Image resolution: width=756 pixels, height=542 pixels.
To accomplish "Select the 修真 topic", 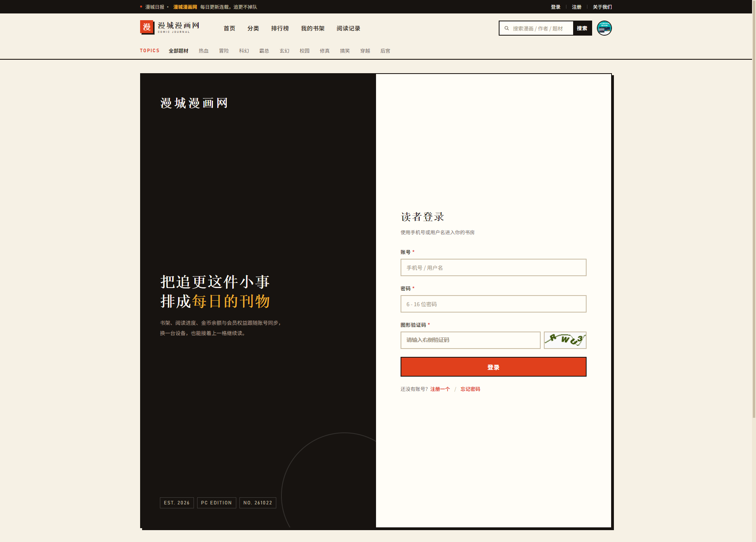I will coord(325,51).
